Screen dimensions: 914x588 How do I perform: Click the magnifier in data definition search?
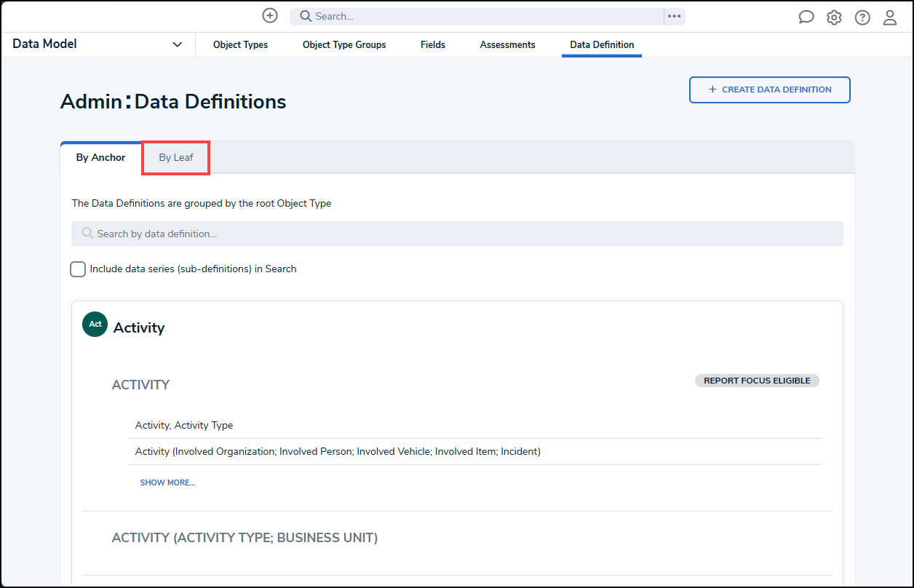tap(87, 234)
